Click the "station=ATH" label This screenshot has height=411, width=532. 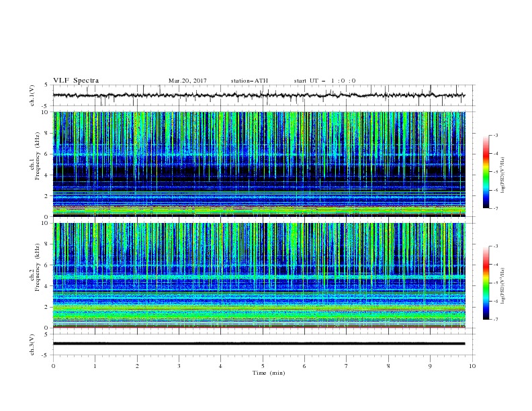pos(249,81)
